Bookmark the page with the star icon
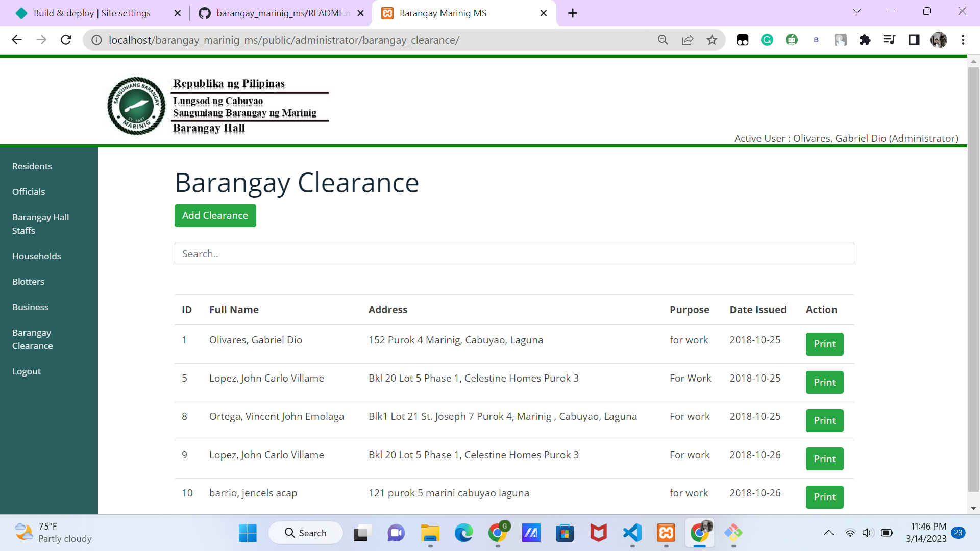Screen dimensions: 980x551 pos(712,40)
